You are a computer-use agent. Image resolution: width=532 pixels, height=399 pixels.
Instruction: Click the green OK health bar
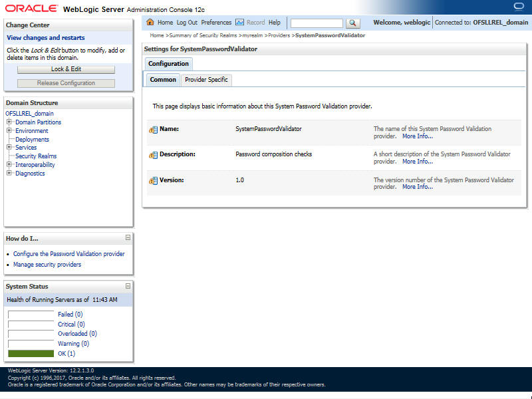pyautogui.click(x=31, y=354)
